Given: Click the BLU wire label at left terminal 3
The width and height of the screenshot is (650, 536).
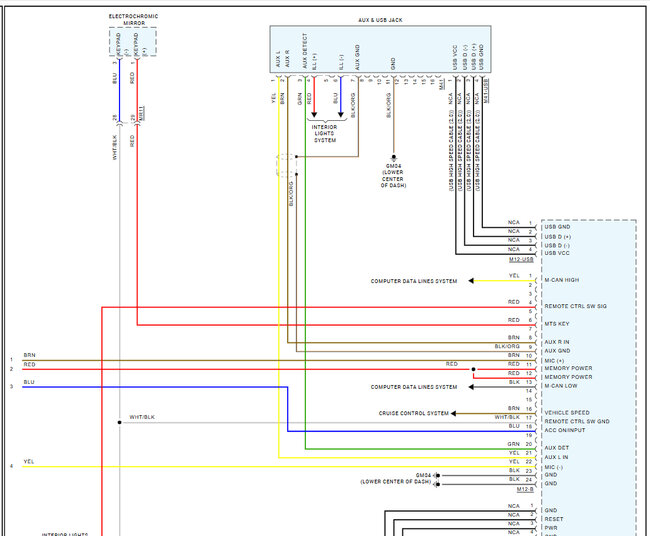Looking at the screenshot, I should tap(29, 382).
